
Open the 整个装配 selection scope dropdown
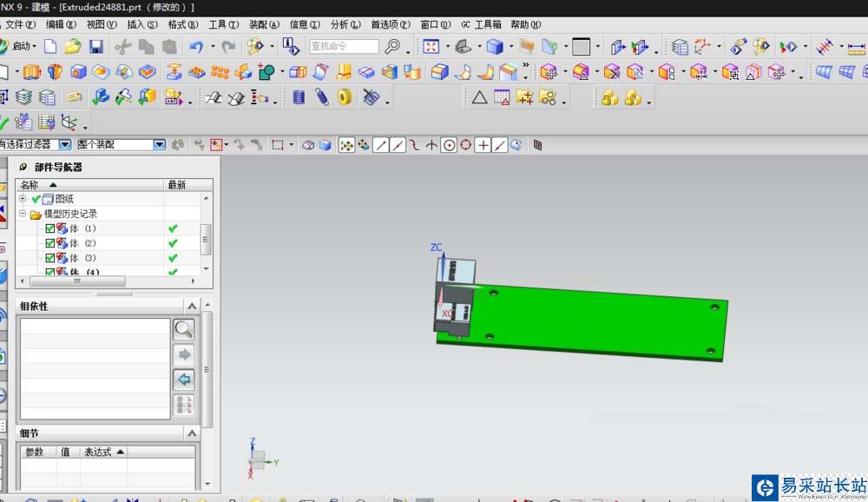159,145
